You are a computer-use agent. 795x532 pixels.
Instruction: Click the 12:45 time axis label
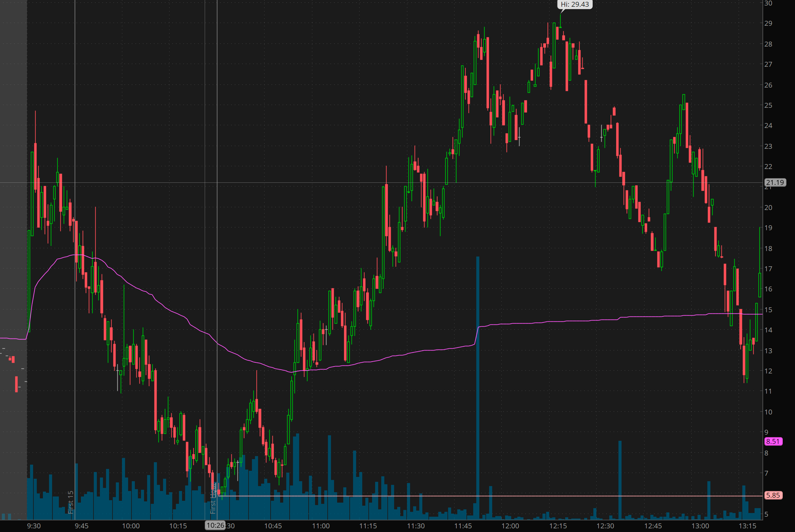(653, 526)
